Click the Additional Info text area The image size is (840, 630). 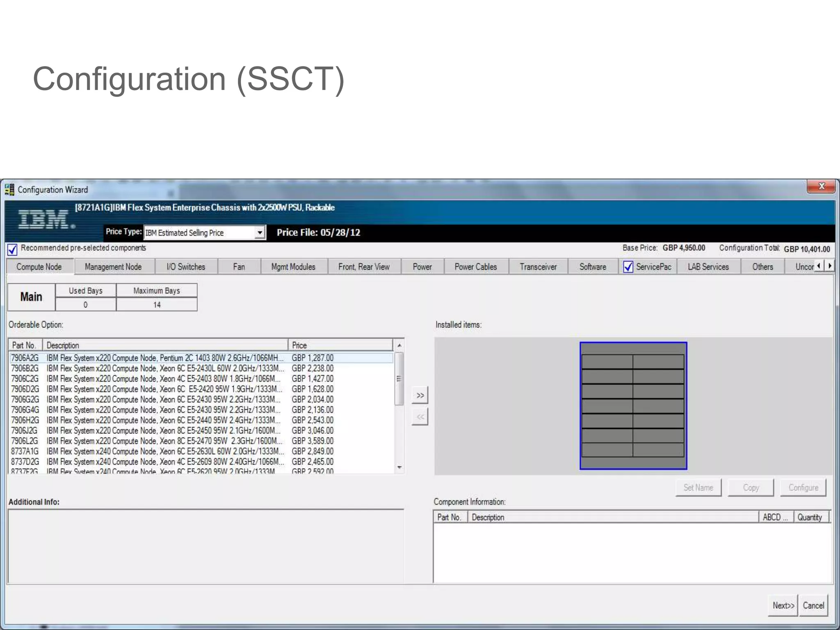[x=206, y=546]
